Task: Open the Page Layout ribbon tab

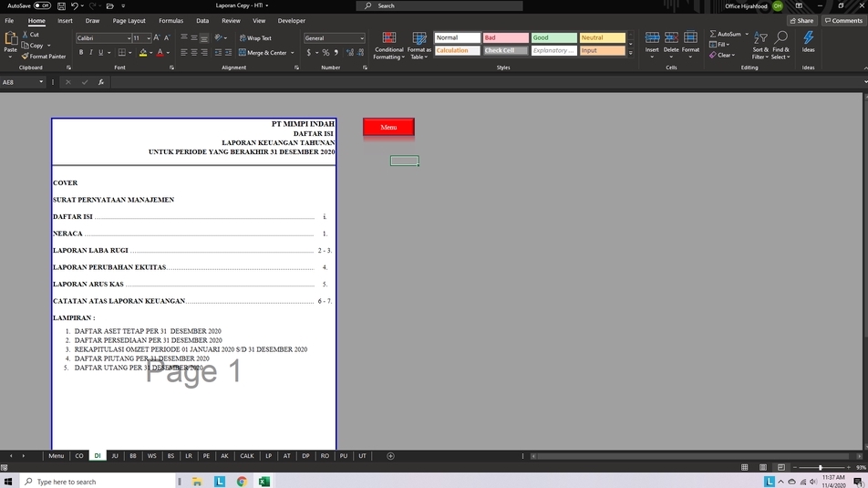Action: coord(129,20)
